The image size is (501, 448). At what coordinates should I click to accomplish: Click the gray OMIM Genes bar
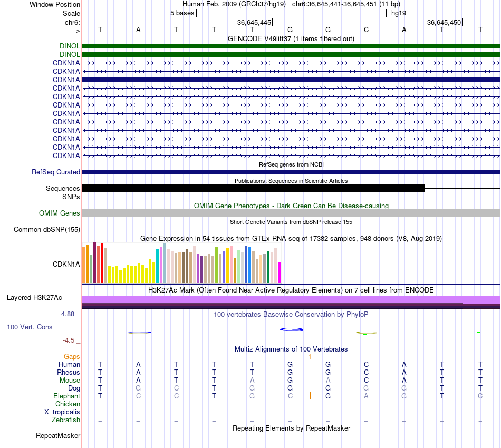pyautogui.click(x=291, y=213)
